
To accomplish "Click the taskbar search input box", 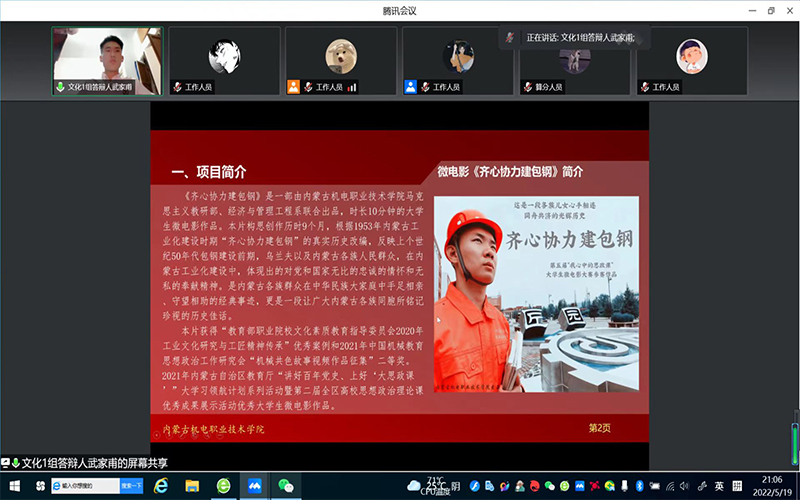I will click(x=85, y=485).
